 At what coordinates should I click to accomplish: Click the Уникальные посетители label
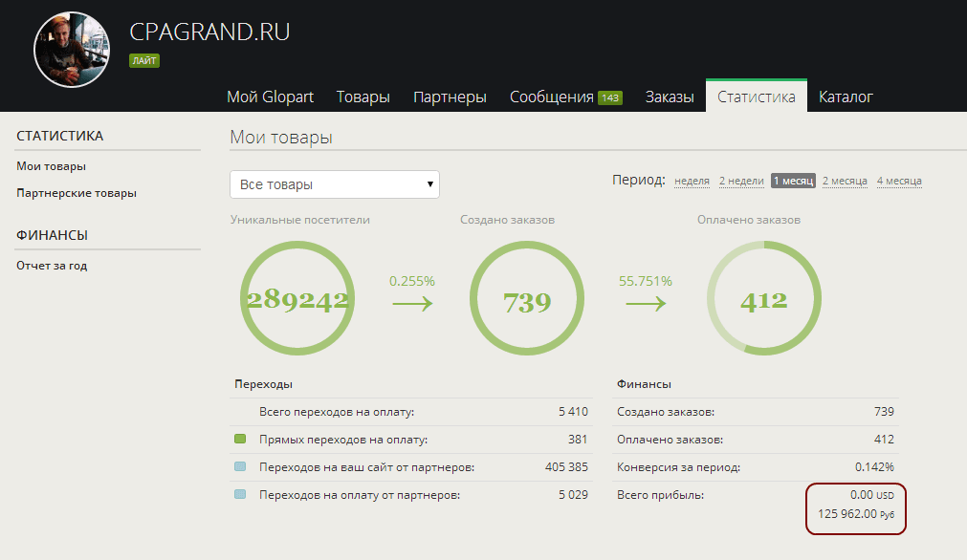click(299, 220)
